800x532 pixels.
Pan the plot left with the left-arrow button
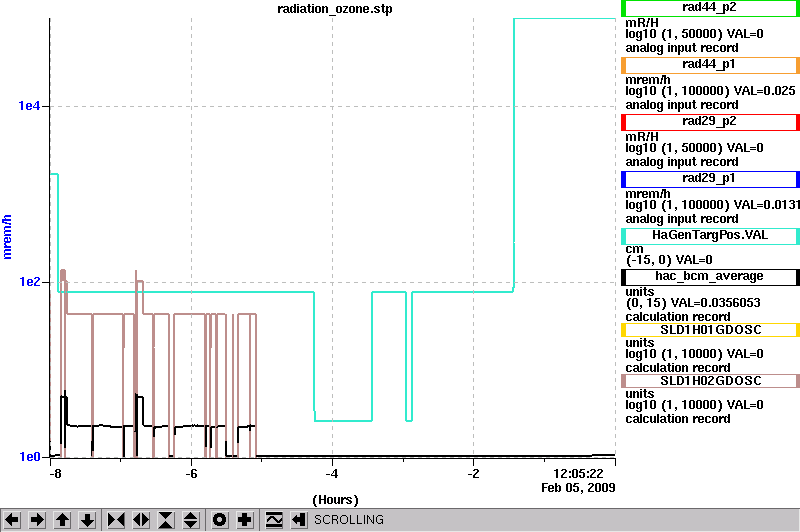[x=12, y=520]
